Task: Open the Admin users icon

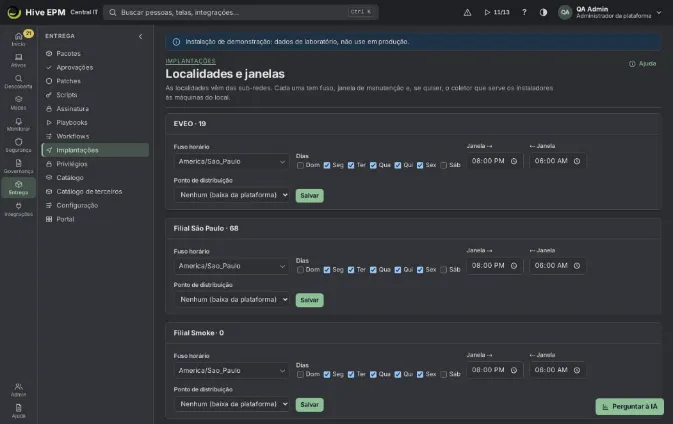Action: point(18,387)
